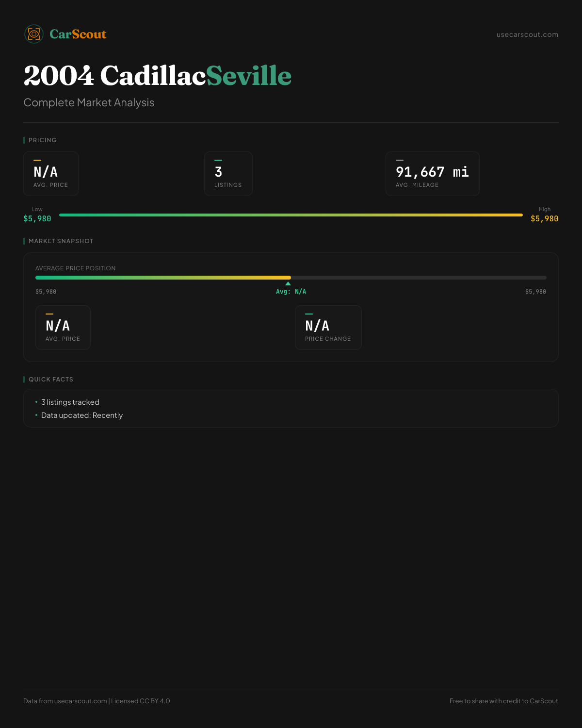This screenshot has width=582, height=728.
Task: Click the High $5,980 price label
Action: [x=544, y=218]
